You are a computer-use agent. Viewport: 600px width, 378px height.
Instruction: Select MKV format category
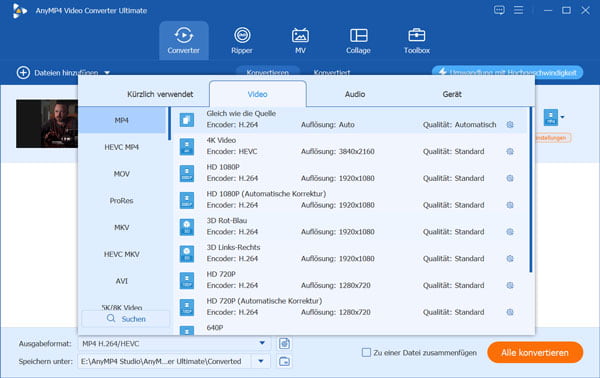click(x=122, y=227)
